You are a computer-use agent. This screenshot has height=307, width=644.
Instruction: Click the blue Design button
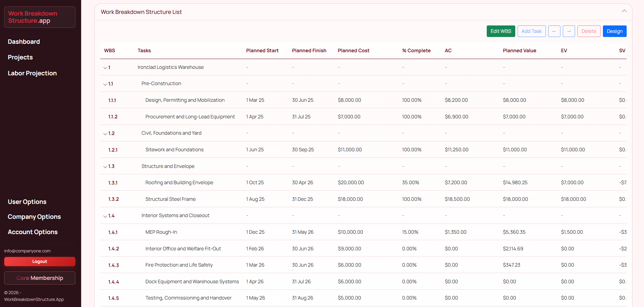(x=614, y=31)
